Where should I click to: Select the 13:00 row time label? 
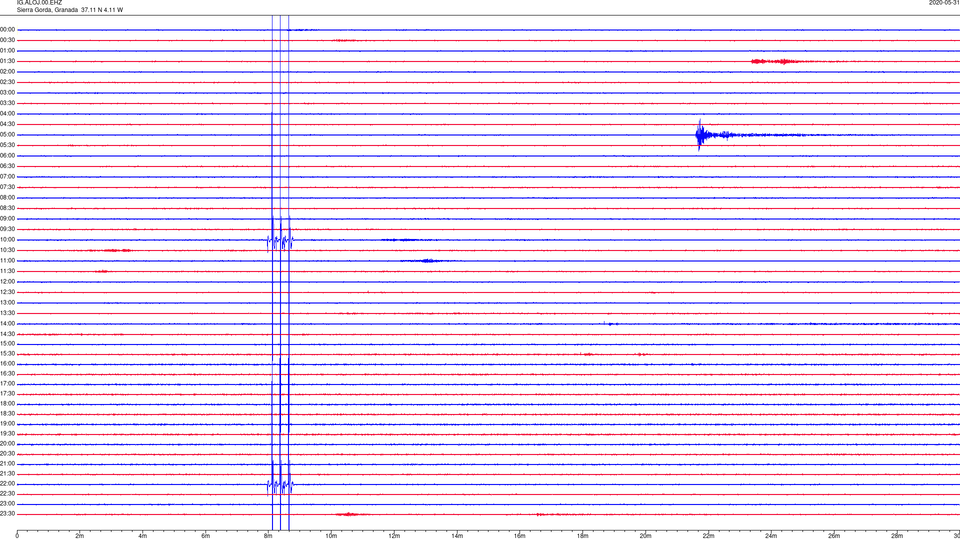[7, 302]
